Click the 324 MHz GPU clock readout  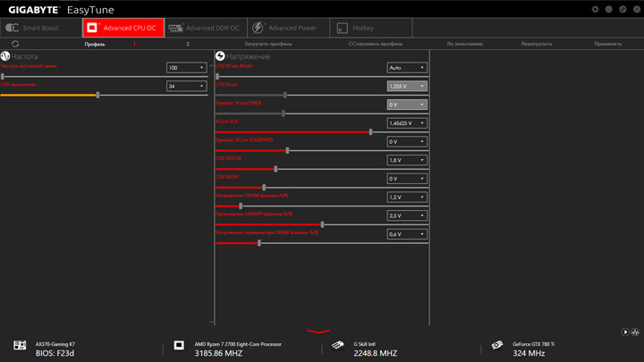click(529, 353)
